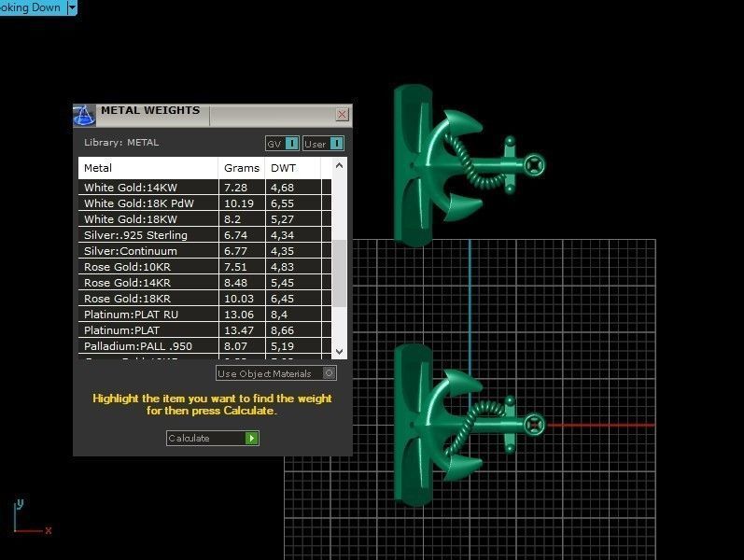The image size is (744, 560).
Task: Toggle the GV library switch
Action: 282,144
